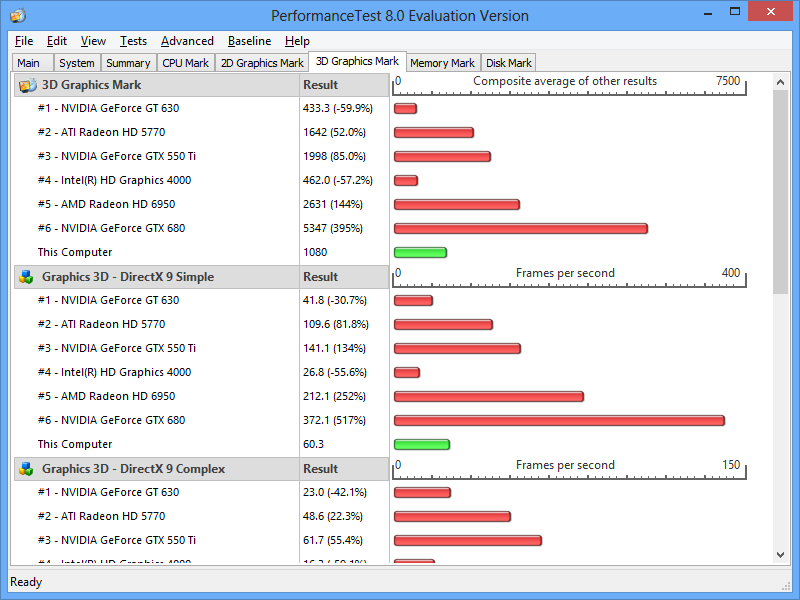Click result value 61.7 (55.4%)
The width and height of the screenshot is (800, 600).
333,540
